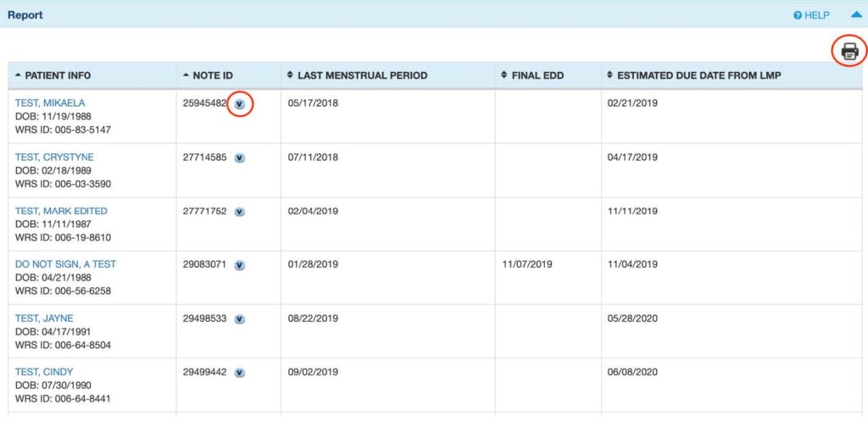Sort by Estimated Due Date From LMP

point(698,75)
